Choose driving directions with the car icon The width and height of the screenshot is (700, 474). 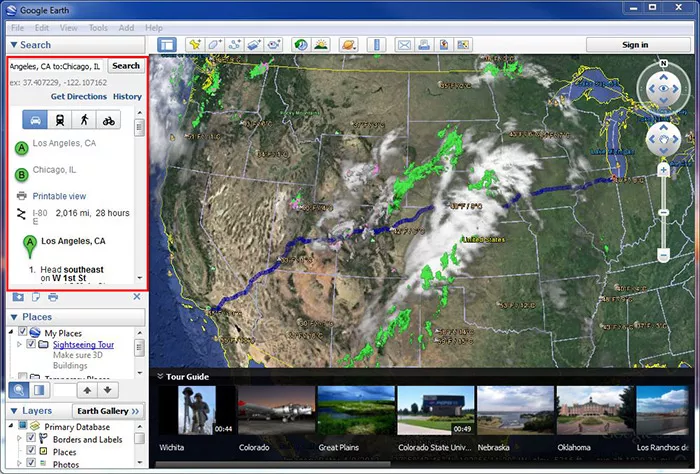pos(35,120)
